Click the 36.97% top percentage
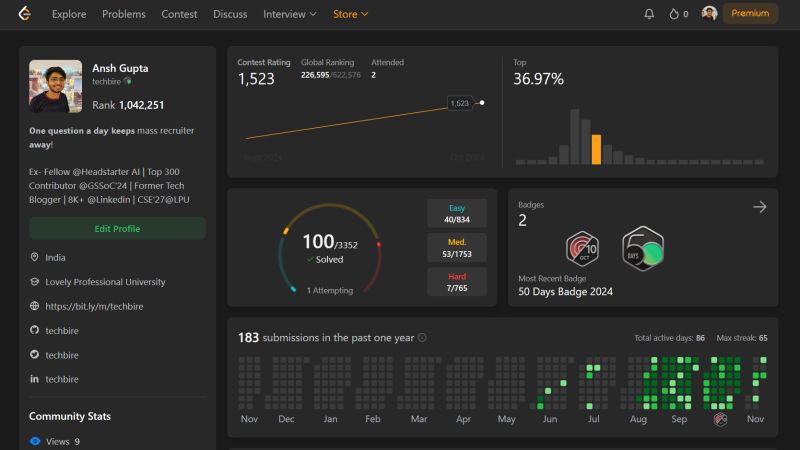The width and height of the screenshot is (800, 450). pos(538,79)
